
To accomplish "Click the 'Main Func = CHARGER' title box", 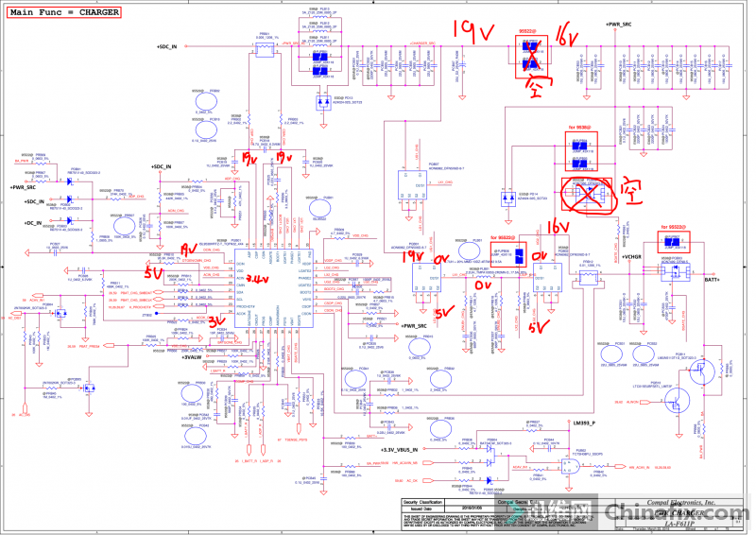I will click(x=63, y=12).
